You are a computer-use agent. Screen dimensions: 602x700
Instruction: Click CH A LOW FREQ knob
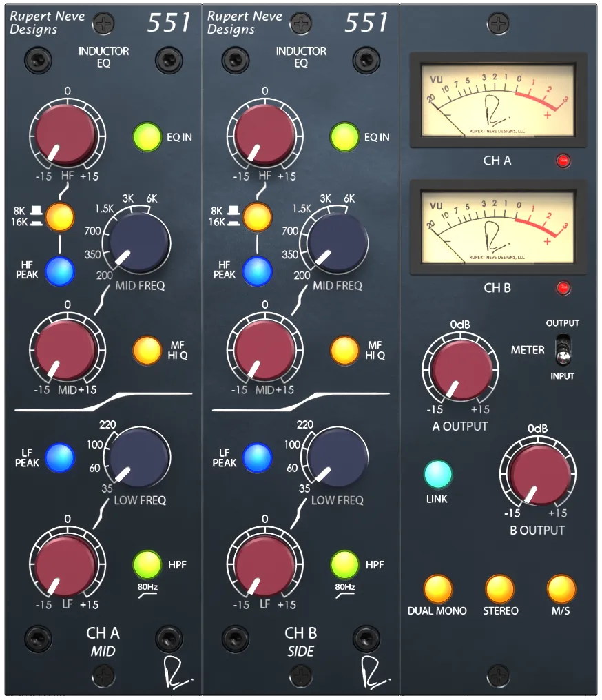[140, 457]
